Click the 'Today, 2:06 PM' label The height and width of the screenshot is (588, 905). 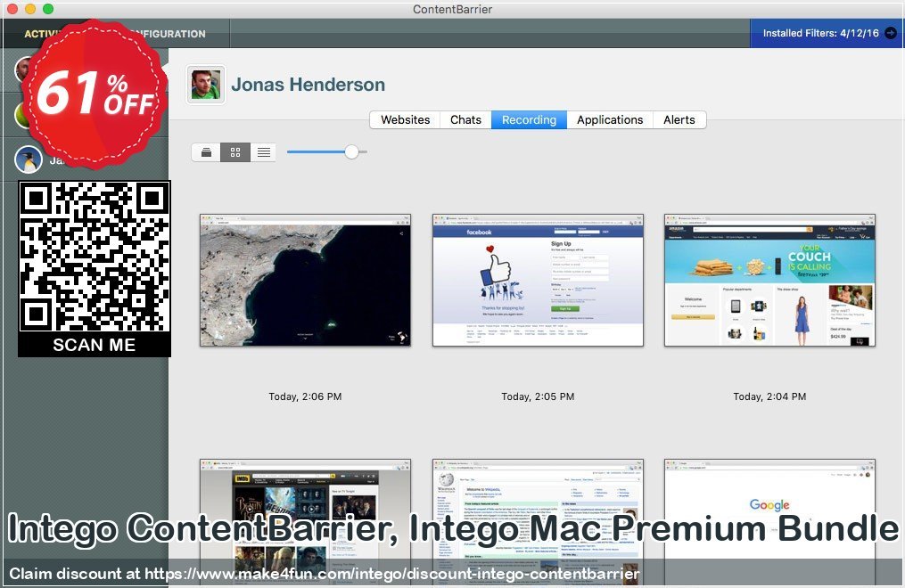click(x=305, y=396)
